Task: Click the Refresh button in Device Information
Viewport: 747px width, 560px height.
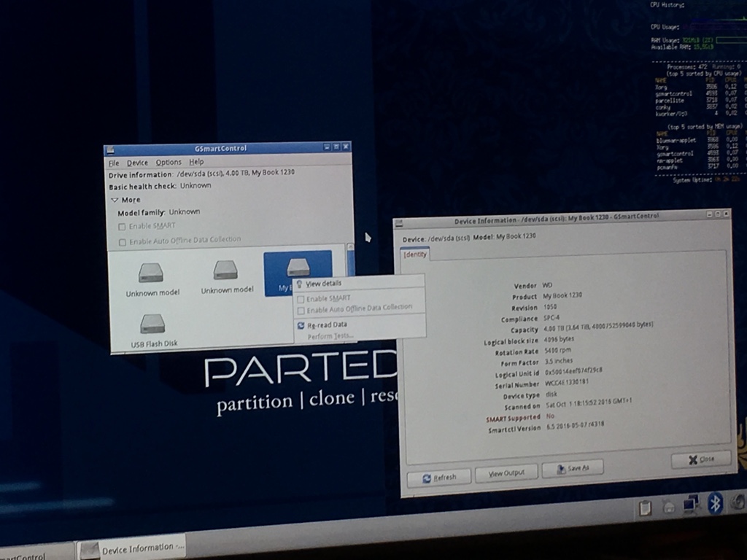Action: coord(439,477)
